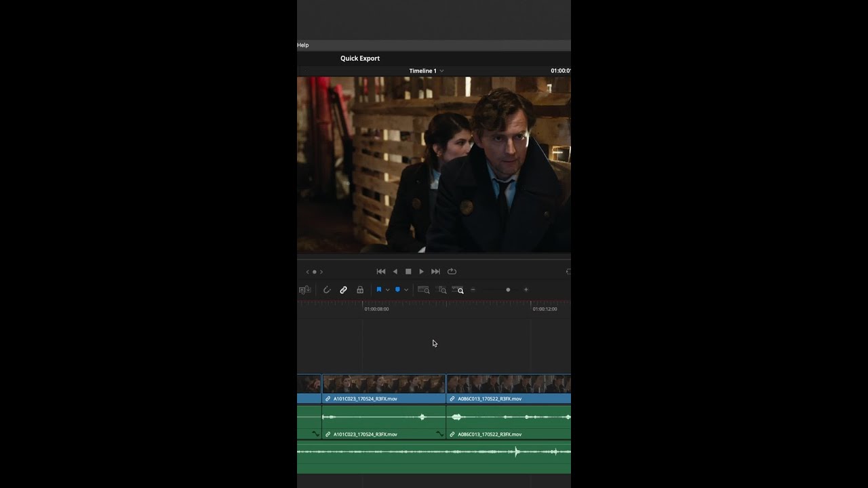
Task: Add a blue marker
Action: [x=397, y=290]
